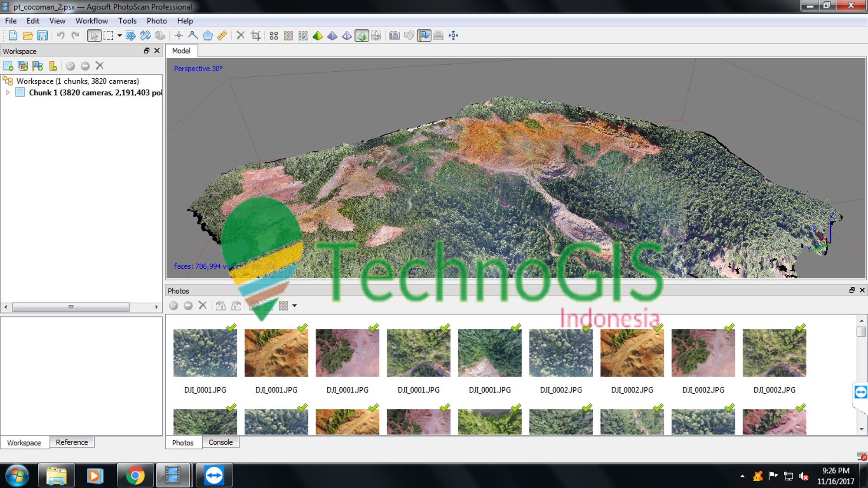Select the Navigation arrow tool
This screenshot has height=488, width=868.
tap(94, 36)
